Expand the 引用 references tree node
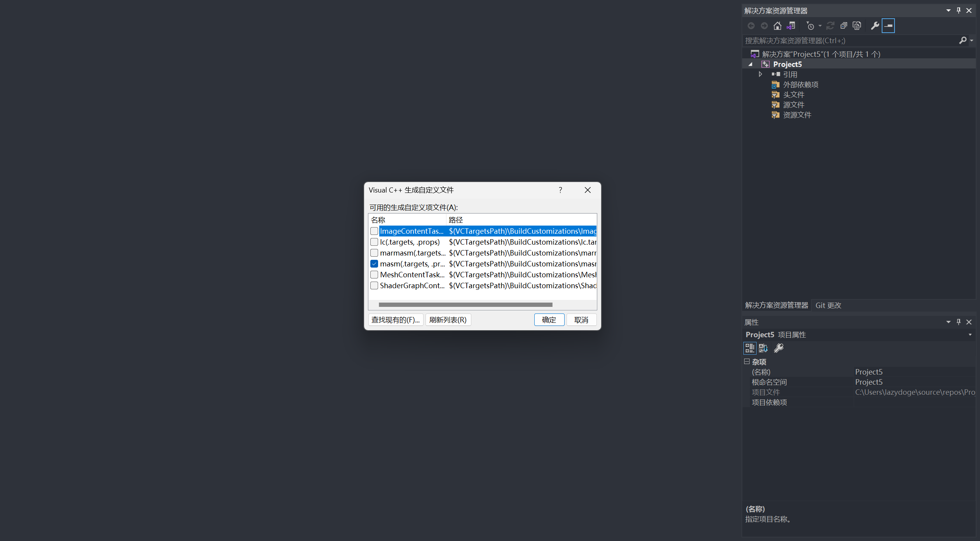 (x=760, y=74)
